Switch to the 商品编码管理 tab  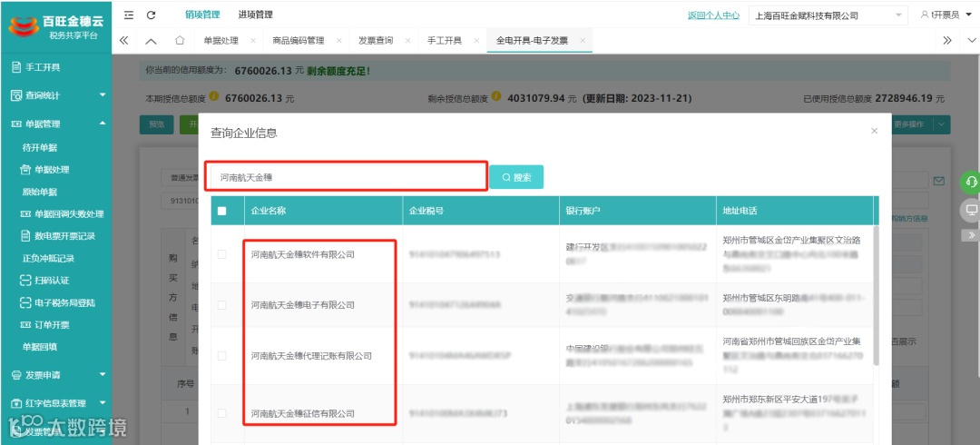click(299, 41)
